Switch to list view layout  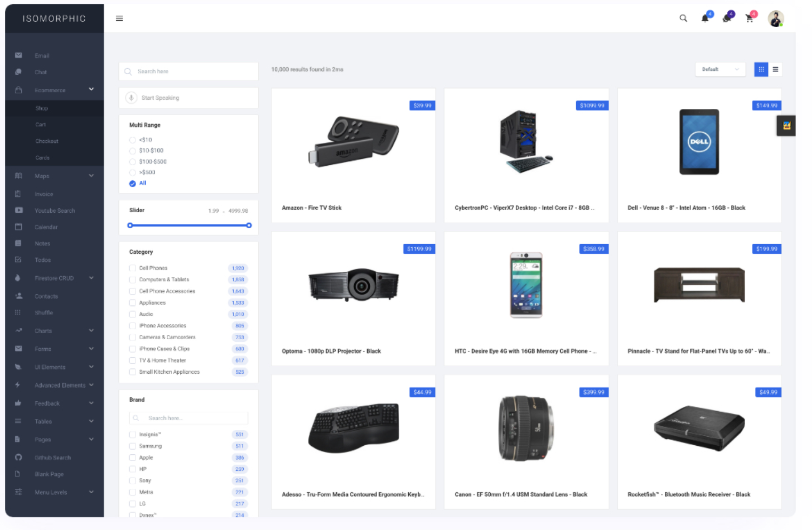776,69
